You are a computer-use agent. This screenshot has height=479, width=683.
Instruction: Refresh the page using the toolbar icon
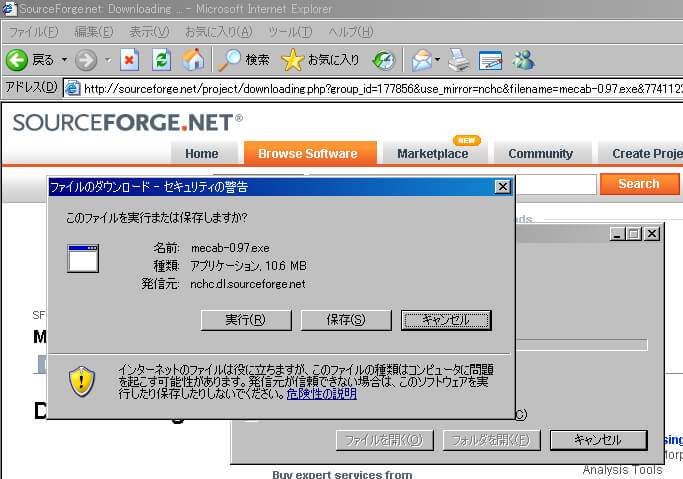(x=160, y=60)
